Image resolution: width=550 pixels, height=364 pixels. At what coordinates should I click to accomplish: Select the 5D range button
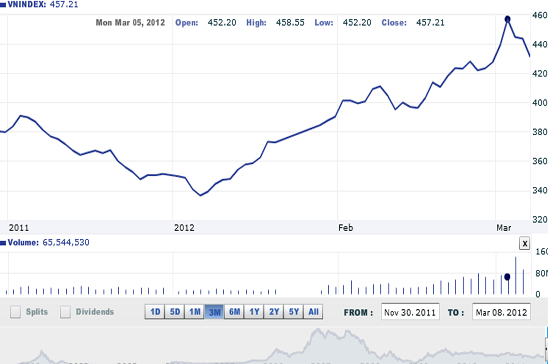175,312
